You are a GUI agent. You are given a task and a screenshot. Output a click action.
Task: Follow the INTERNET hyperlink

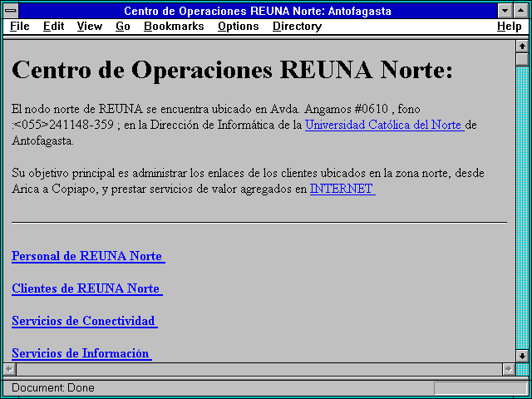tap(342, 189)
